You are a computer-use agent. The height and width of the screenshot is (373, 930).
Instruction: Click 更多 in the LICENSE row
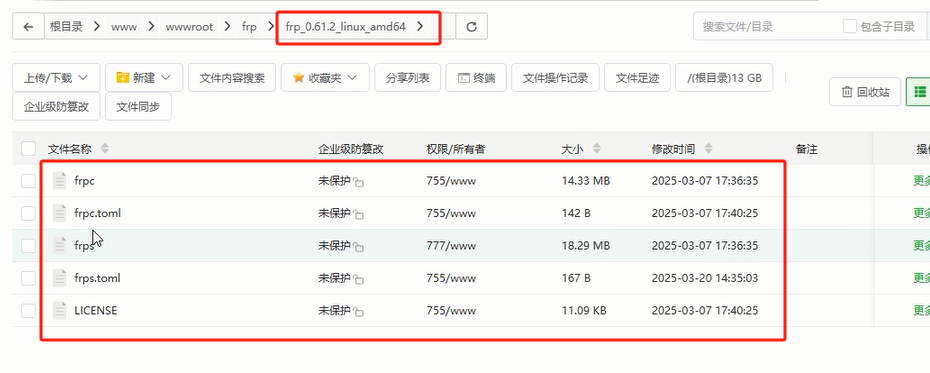[922, 310]
